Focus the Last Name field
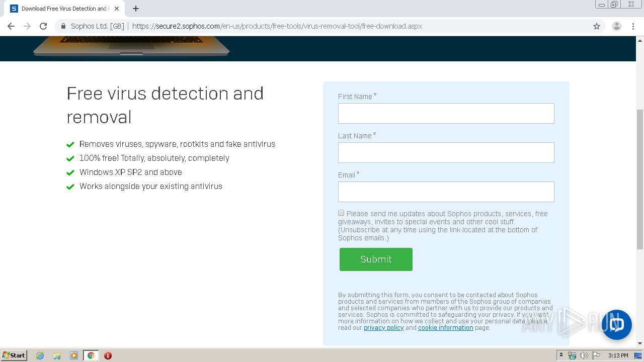 [x=446, y=152]
